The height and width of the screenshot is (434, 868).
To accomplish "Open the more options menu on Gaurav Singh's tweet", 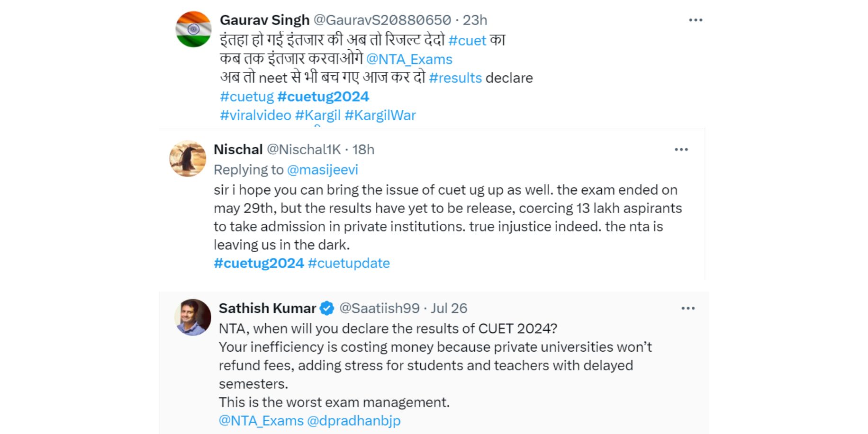I will pyautogui.click(x=696, y=19).
